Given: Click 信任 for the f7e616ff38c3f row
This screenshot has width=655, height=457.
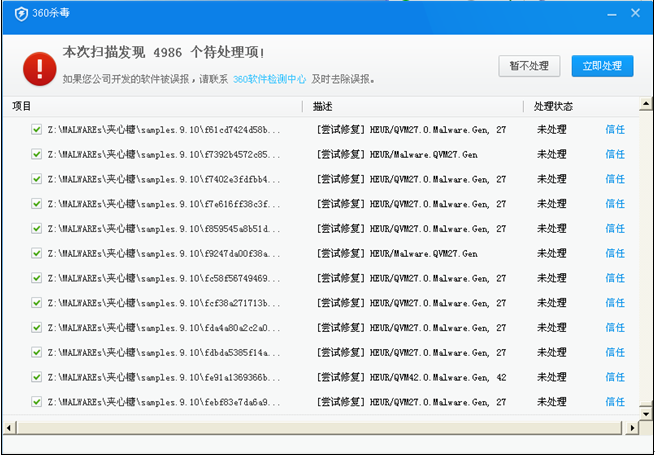Looking at the screenshot, I should click(615, 203).
